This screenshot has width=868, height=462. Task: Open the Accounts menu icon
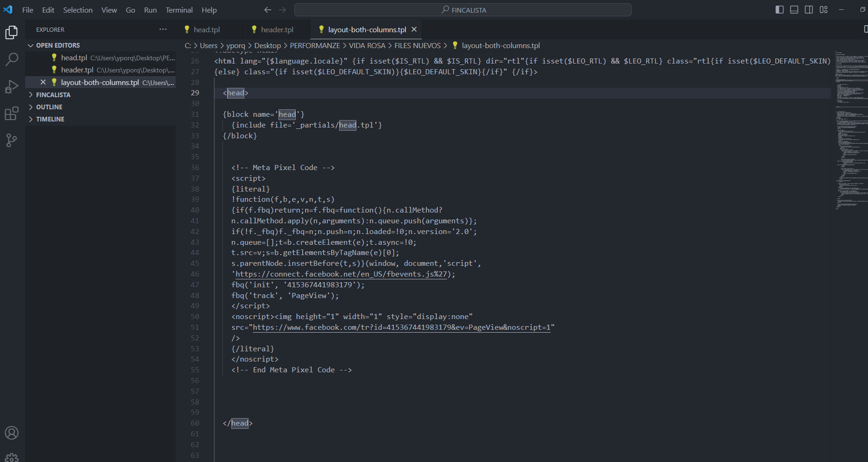click(12, 433)
